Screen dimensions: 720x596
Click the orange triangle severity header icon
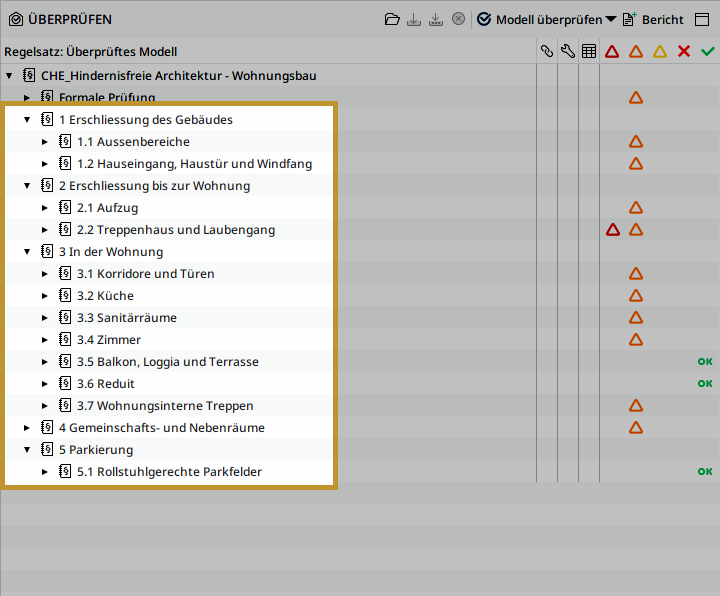636,51
